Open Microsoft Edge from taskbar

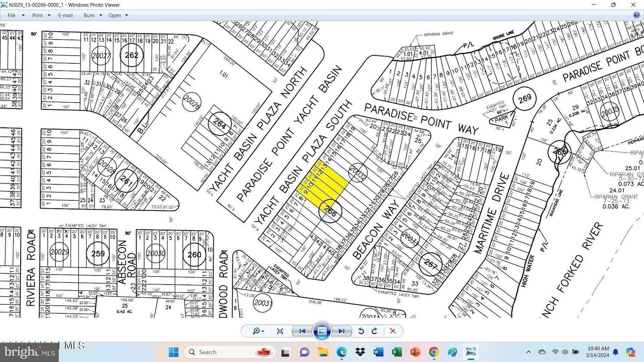(x=341, y=352)
